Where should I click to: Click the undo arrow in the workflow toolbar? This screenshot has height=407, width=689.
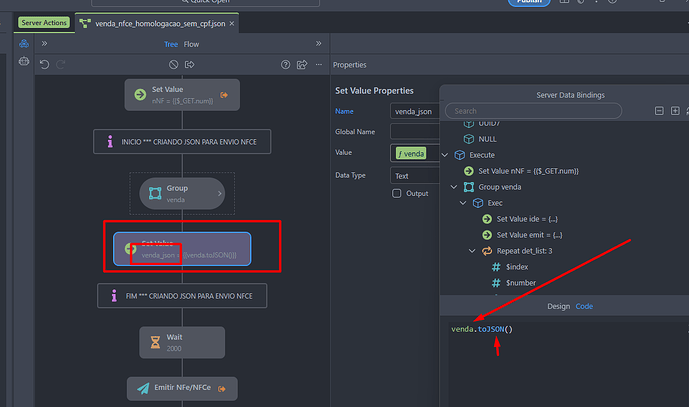[45, 65]
